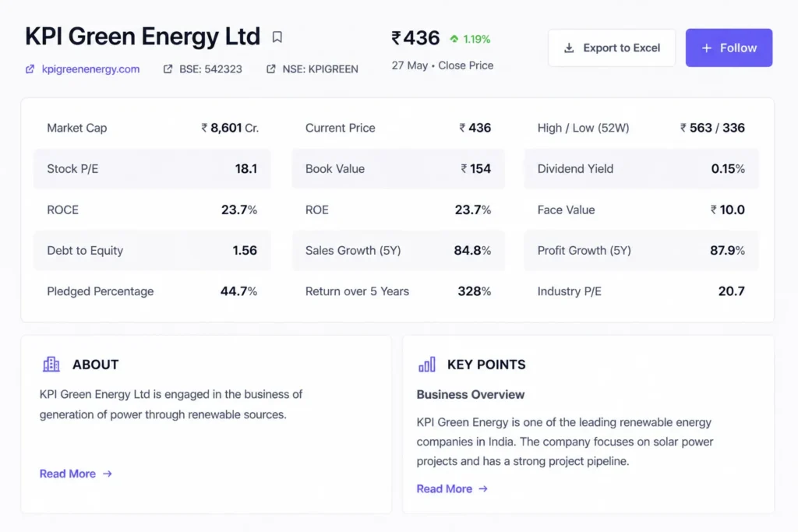The width and height of the screenshot is (798, 532).
Task: Open kpigreenenergy.com website link
Action: (x=90, y=69)
